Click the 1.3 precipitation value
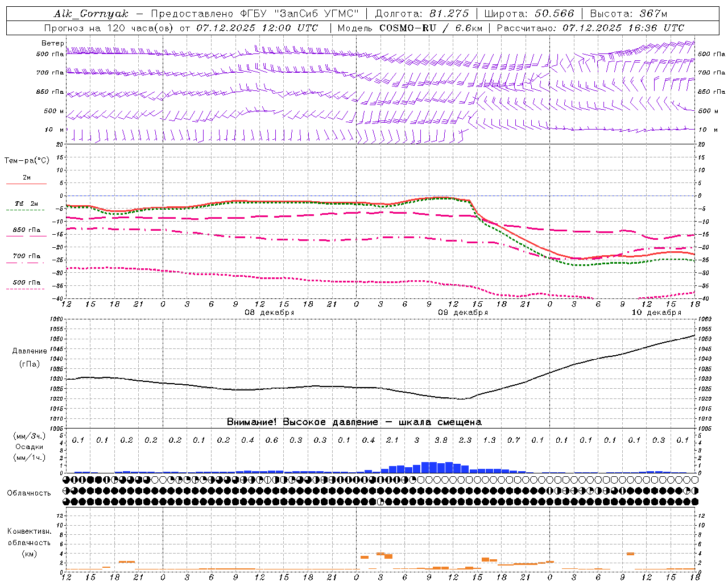This screenshot has height=582, width=728. pos(489,440)
